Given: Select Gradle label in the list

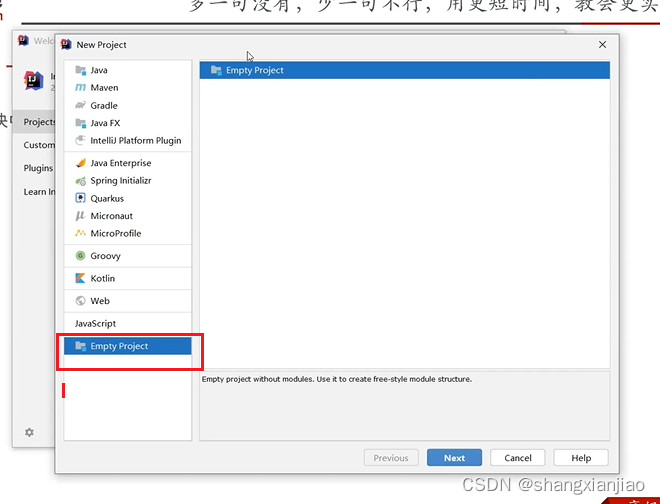Looking at the screenshot, I should click(104, 106).
